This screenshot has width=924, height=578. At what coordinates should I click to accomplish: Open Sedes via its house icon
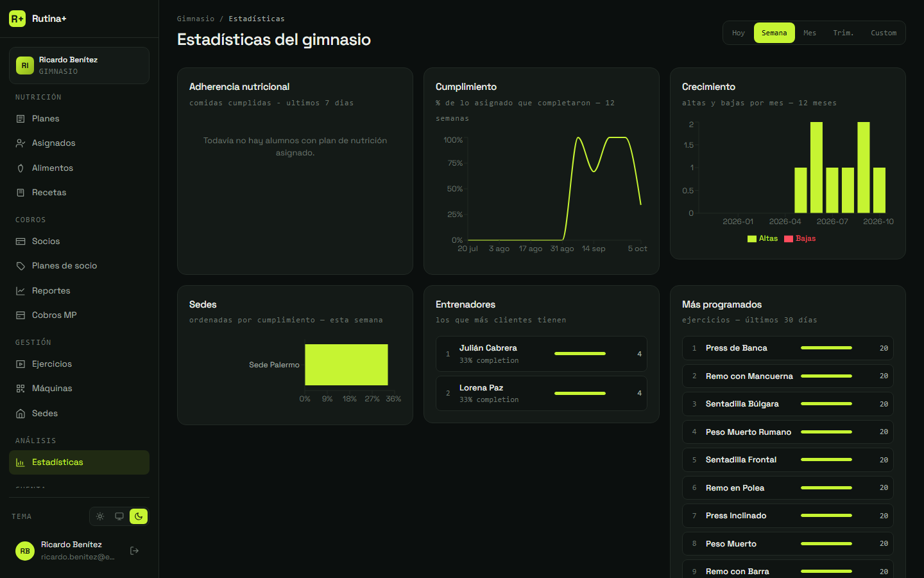[21, 414]
